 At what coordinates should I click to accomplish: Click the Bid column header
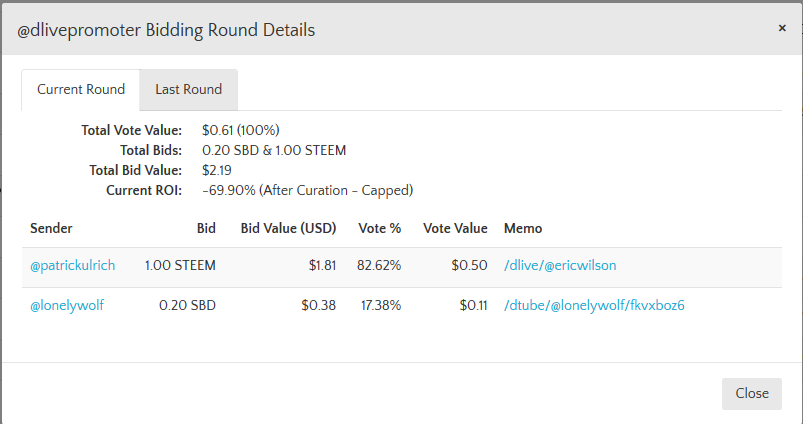[x=206, y=228]
